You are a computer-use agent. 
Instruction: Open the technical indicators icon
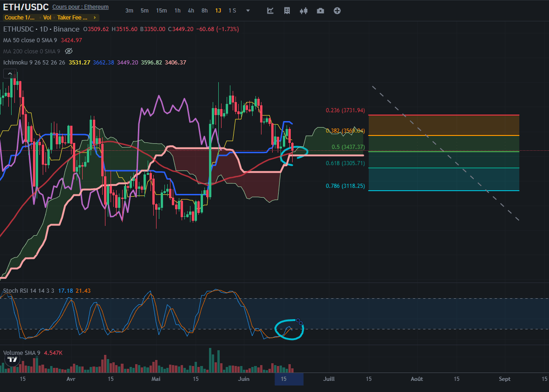pos(270,11)
